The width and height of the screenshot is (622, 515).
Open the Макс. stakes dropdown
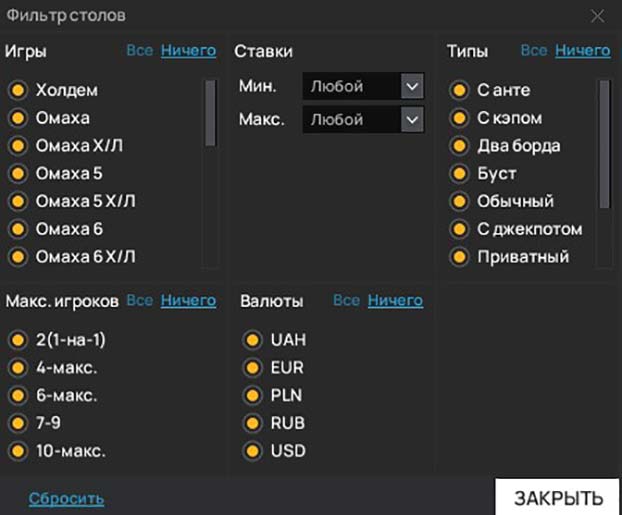[363, 120]
